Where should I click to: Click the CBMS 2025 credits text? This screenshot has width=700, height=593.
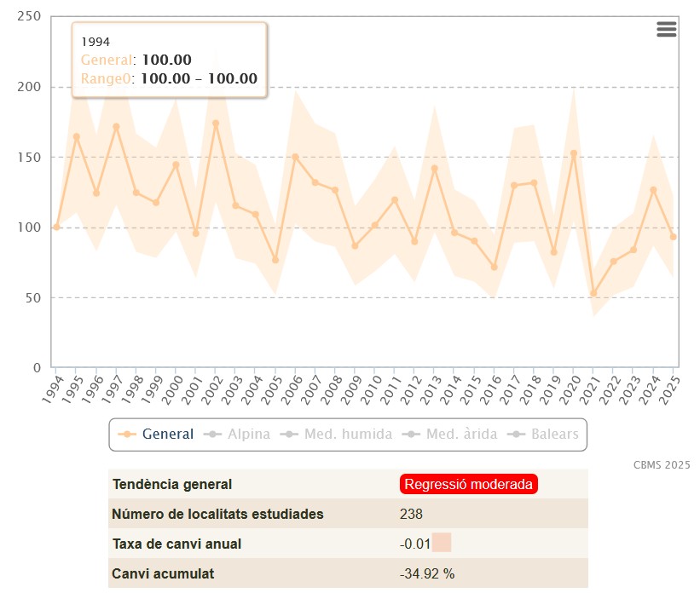tap(662, 465)
